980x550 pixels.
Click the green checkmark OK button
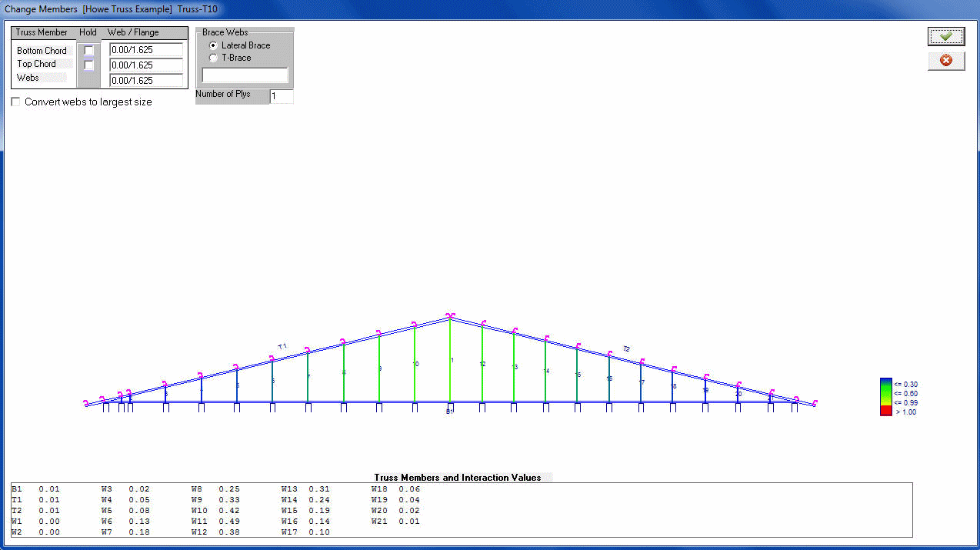tap(945, 36)
